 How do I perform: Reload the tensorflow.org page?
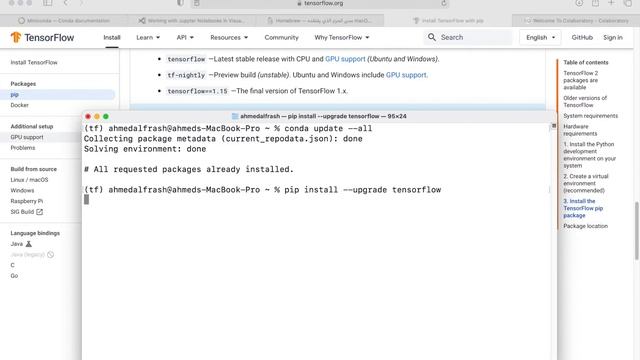tap(444, 3)
